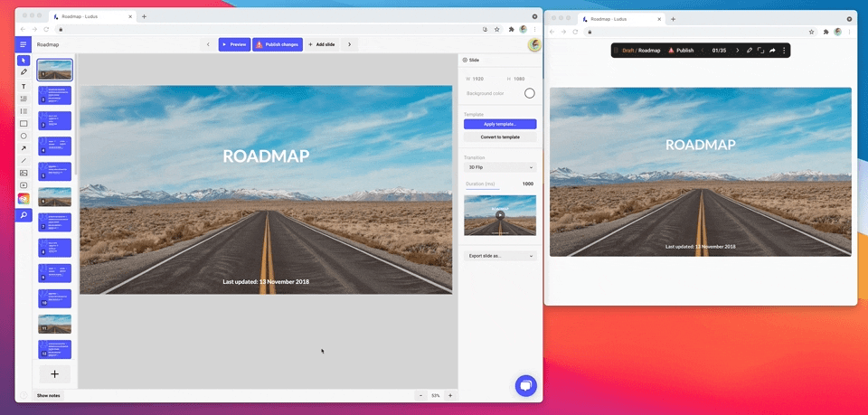The image size is (868, 415).
Task: Open the video embed tool
Action: pyautogui.click(x=24, y=185)
